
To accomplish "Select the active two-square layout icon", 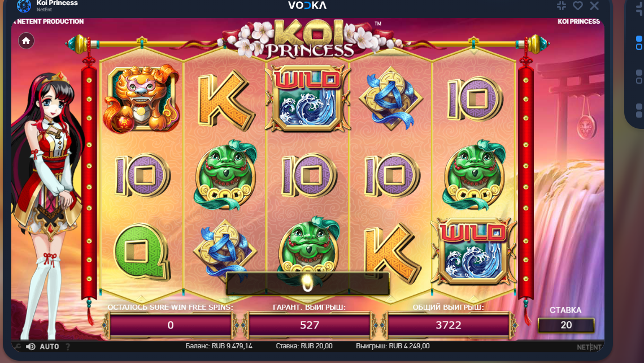I will pyautogui.click(x=639, y=43).
